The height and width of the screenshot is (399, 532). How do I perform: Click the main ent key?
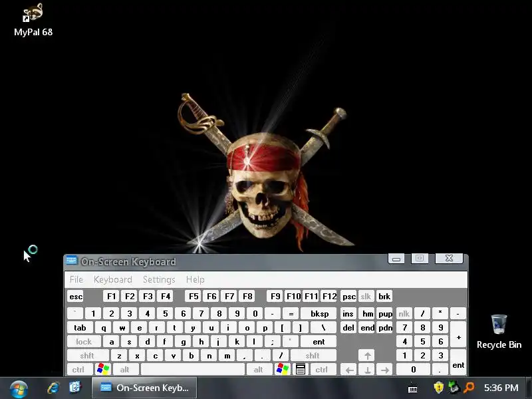click(319, 341)
